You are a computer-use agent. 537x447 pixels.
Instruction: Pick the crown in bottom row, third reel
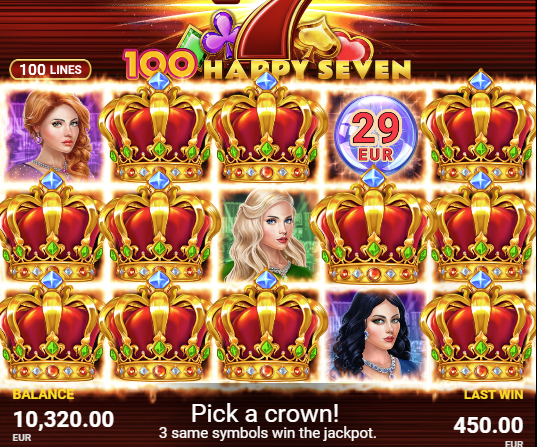pyautogui.click(x=266, y=327)
